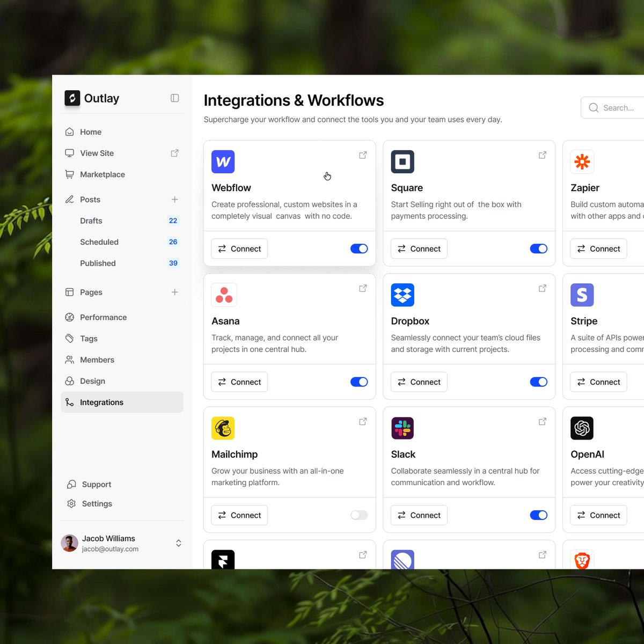Connect the Dropbox integration
This screenshot has width=644, height=644.
(x=419, y=382)
